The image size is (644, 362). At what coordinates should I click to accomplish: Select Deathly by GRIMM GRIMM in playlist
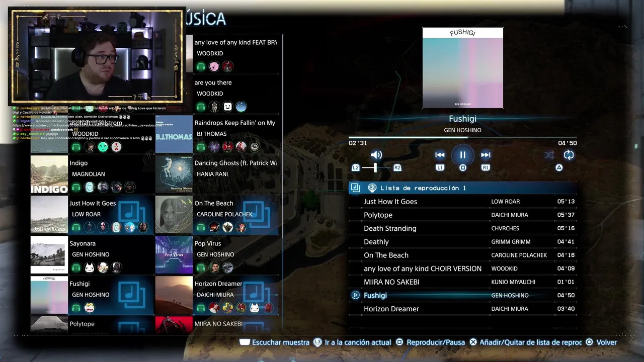pos(463,242)
